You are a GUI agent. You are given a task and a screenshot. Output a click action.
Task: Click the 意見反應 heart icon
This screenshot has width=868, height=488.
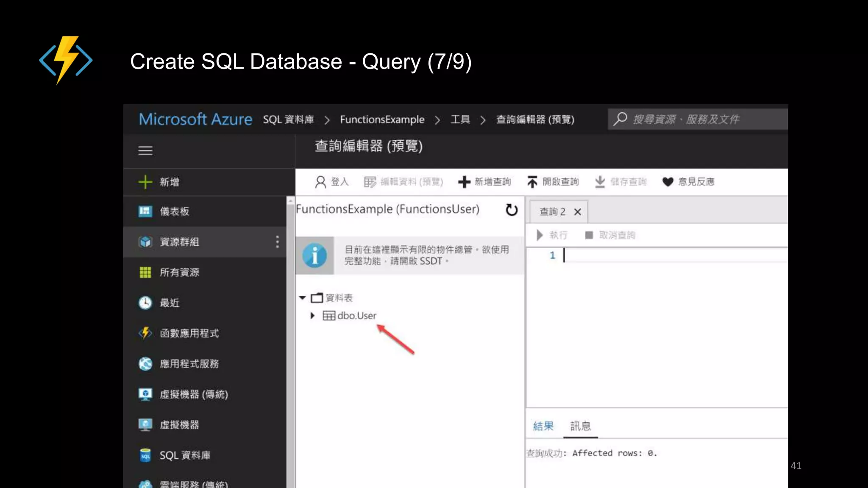(668, 182)
